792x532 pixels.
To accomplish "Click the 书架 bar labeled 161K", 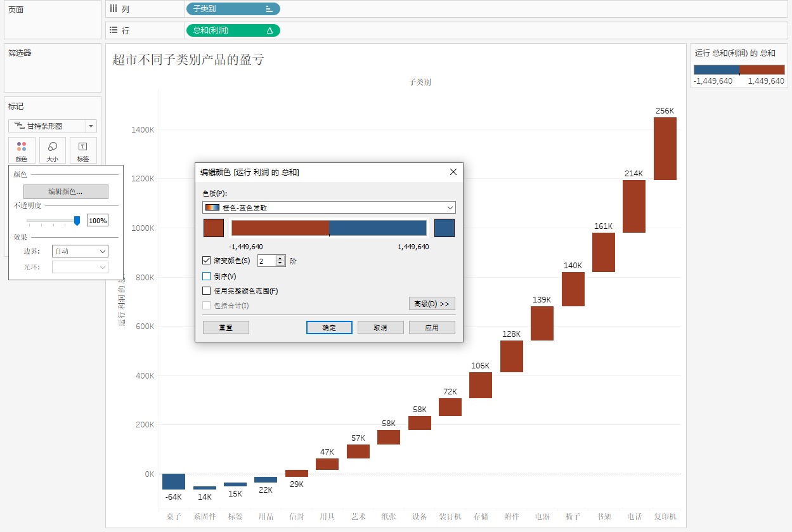I will [x=604, y=252].
